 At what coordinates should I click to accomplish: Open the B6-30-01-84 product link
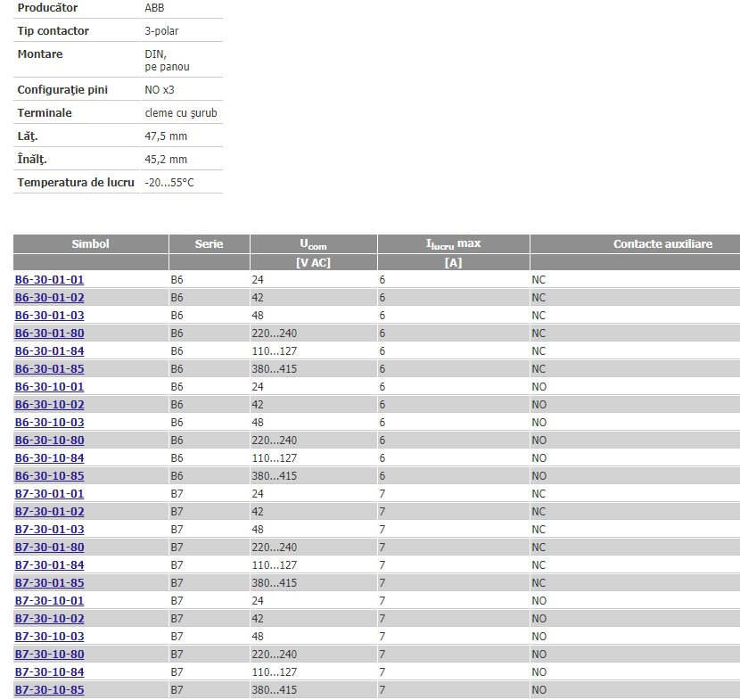click(x=50, y=351)
